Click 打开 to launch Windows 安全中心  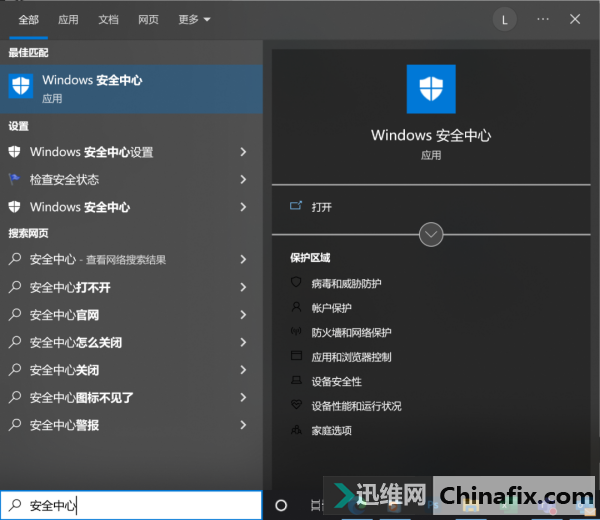(321, 207)
